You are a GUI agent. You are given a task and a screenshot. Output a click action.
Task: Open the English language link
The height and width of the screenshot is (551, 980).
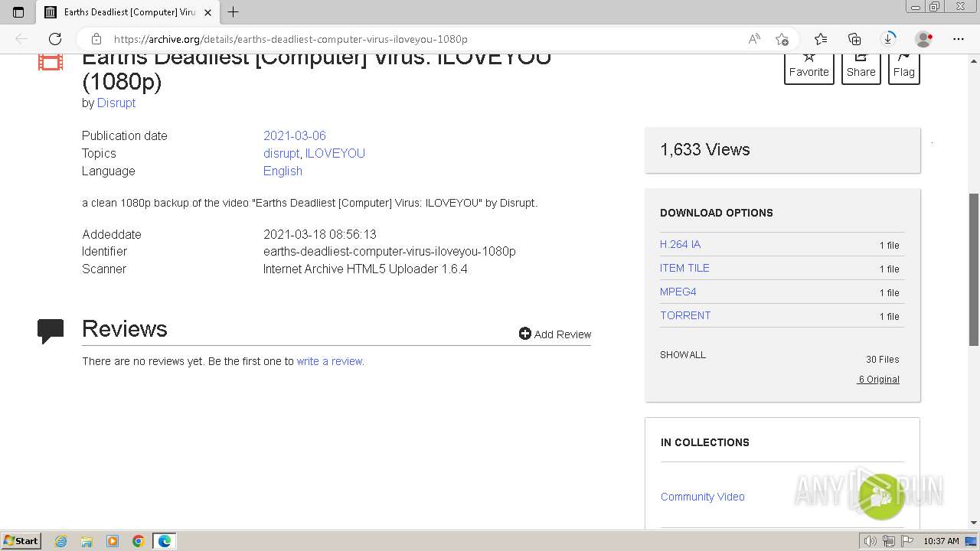click(x=283, y=171)
